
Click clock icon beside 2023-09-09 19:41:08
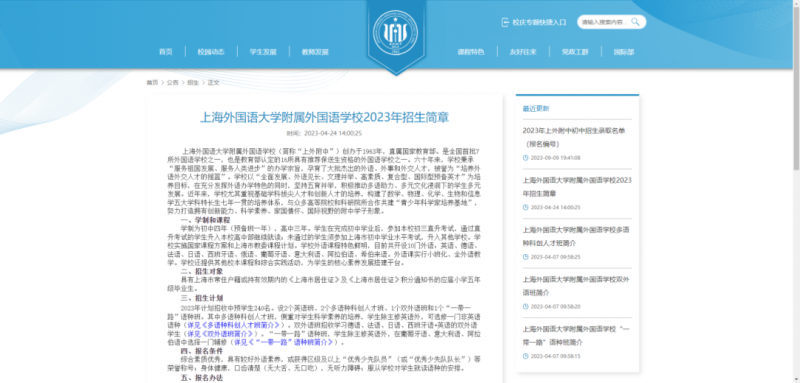coord(526,158)
